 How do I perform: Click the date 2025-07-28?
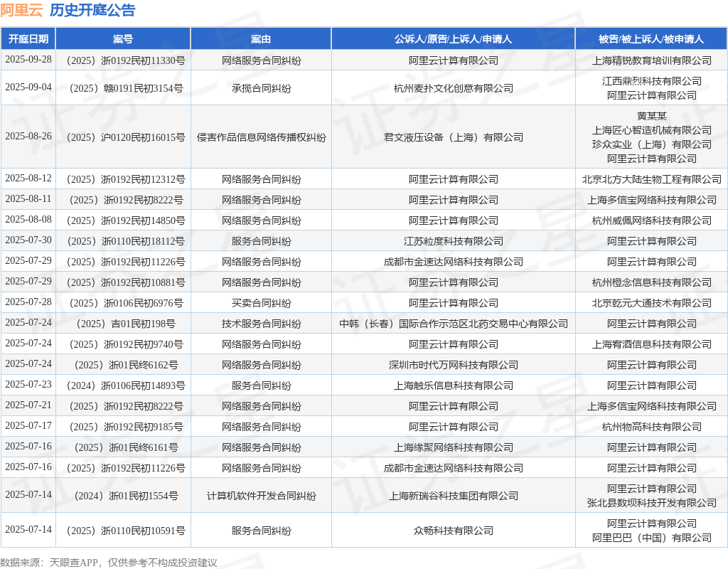[28, 302]
